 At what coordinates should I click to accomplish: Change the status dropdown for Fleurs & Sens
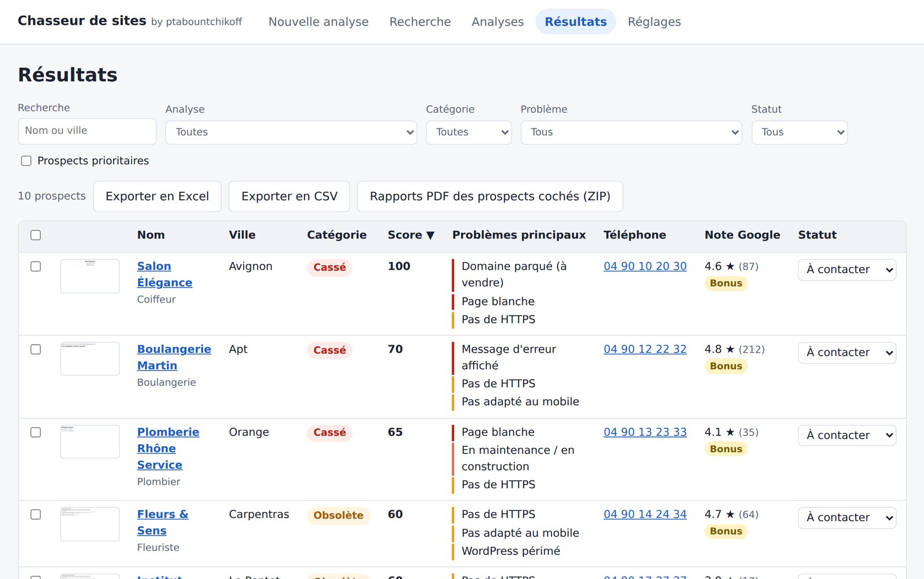pos(847,518)
